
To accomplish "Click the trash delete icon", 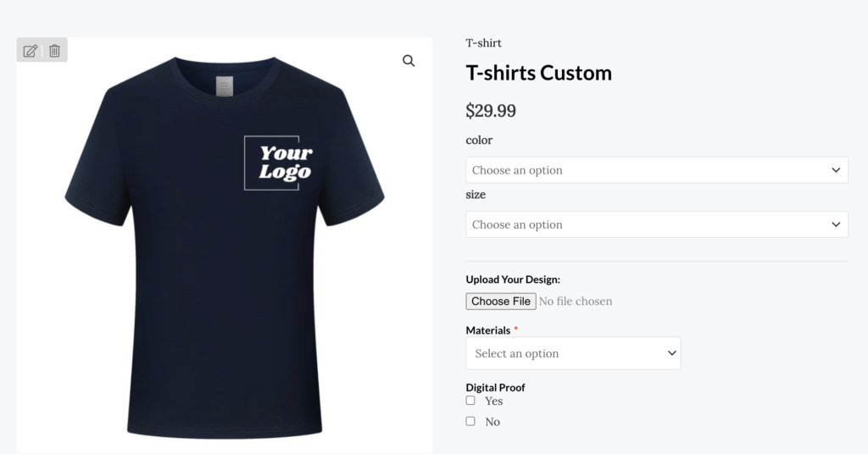I will [54, 51].
